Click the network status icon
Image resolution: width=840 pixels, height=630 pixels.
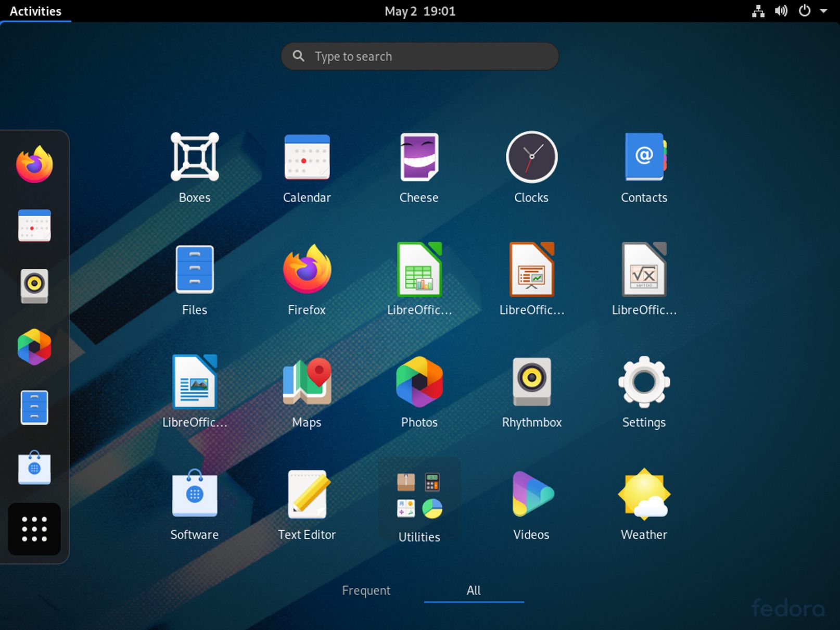coord(758,11)
